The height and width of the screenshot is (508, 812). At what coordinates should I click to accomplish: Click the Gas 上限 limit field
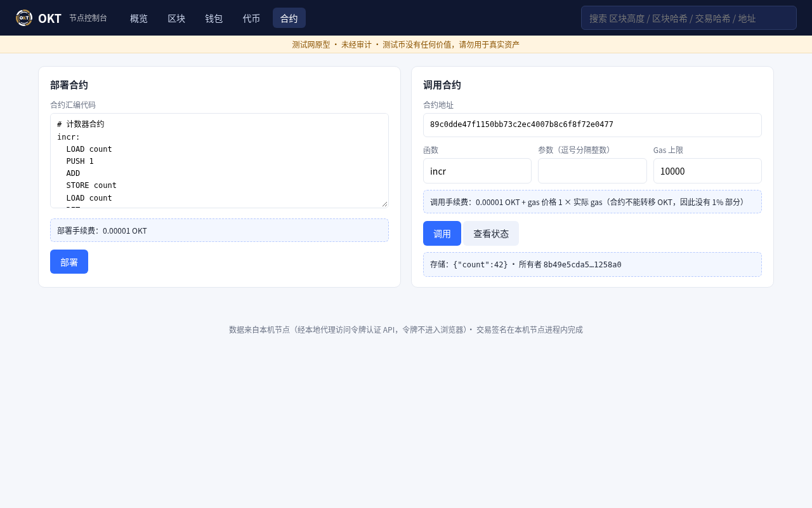point(707,171)
